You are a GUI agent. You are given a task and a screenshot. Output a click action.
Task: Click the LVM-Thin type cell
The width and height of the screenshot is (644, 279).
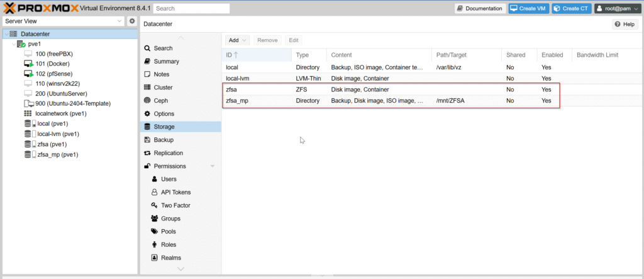309,78
